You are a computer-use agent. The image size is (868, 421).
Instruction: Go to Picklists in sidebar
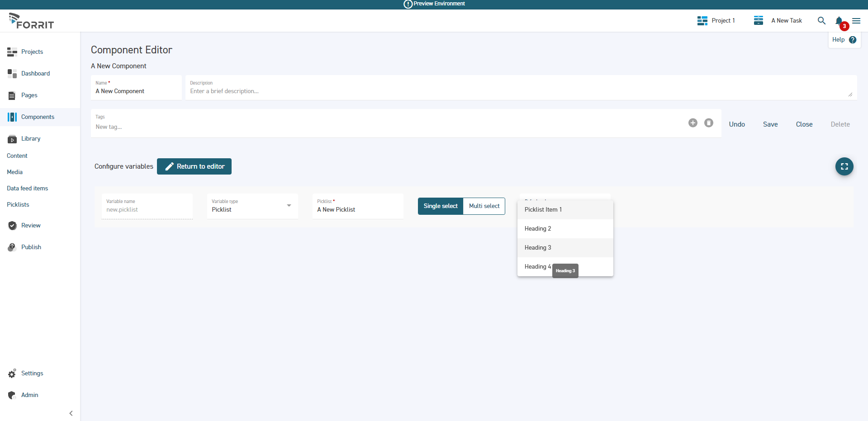(x=18, y=205)
